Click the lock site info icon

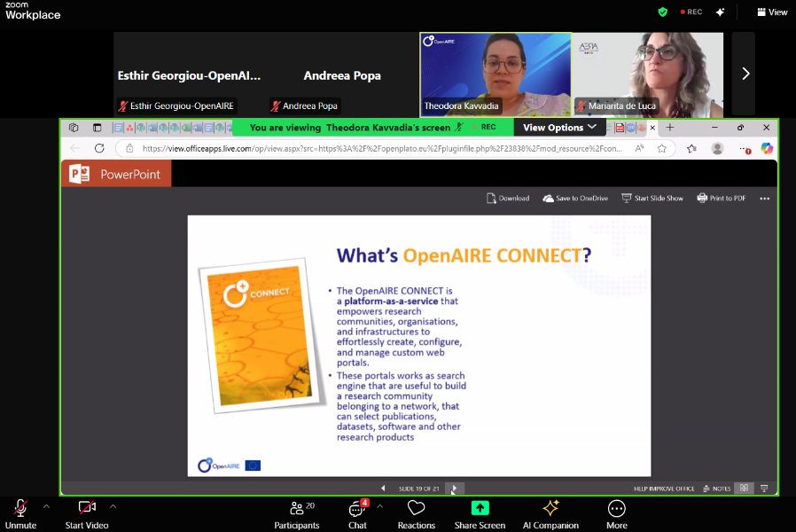[x=129, y=148]
